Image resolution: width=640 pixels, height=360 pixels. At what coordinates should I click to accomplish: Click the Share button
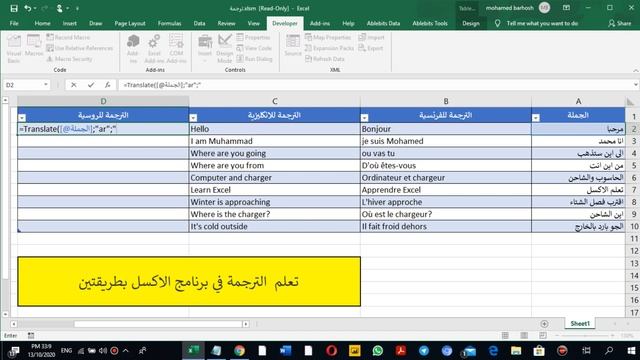pos(619,23)
